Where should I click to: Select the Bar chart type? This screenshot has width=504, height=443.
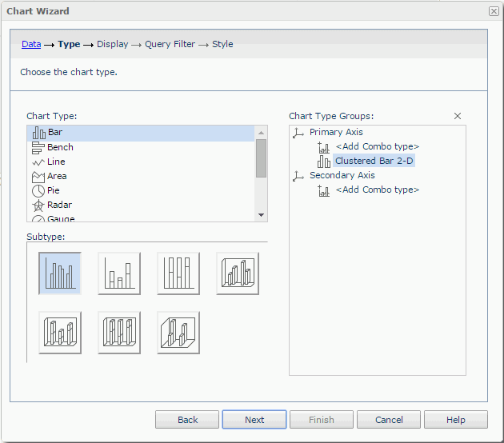point(141,133)
